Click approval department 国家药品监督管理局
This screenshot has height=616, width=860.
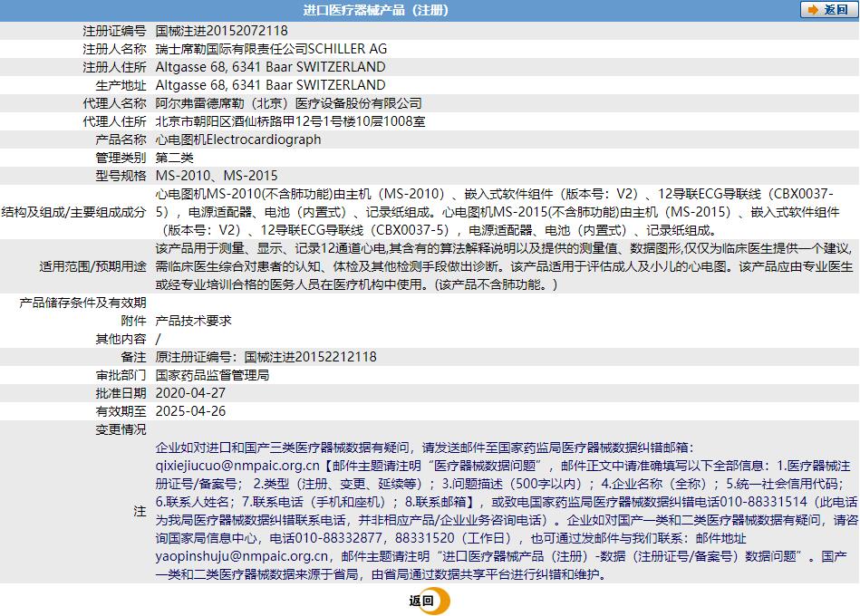(212, 375)
